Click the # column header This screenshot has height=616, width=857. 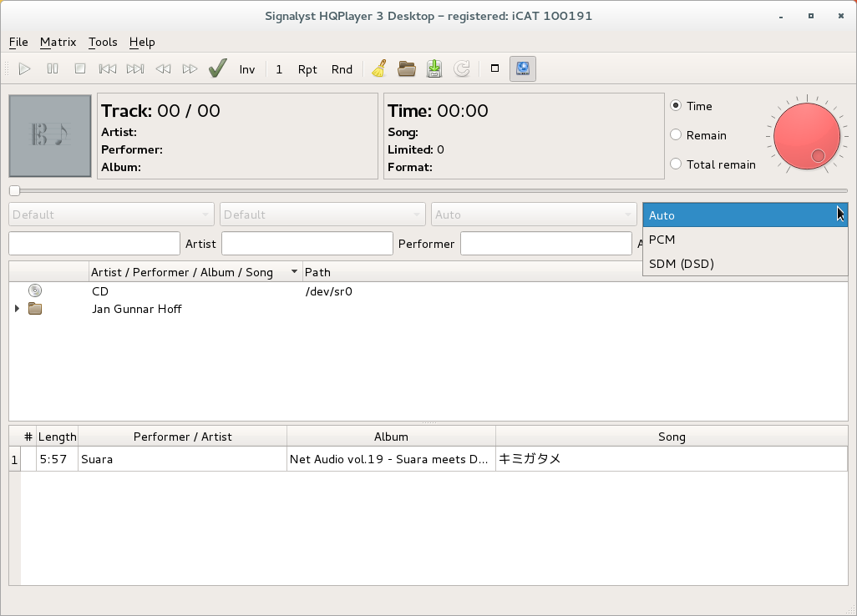coord(28,437)
